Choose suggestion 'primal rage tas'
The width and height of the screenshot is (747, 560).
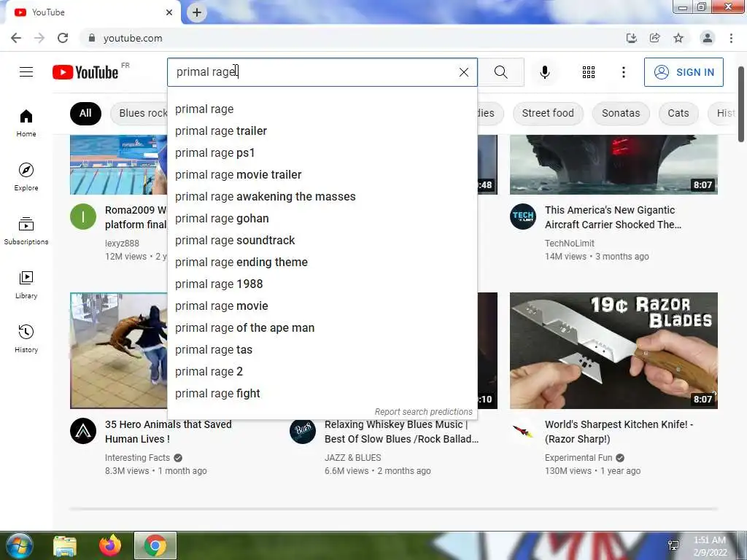322,350
